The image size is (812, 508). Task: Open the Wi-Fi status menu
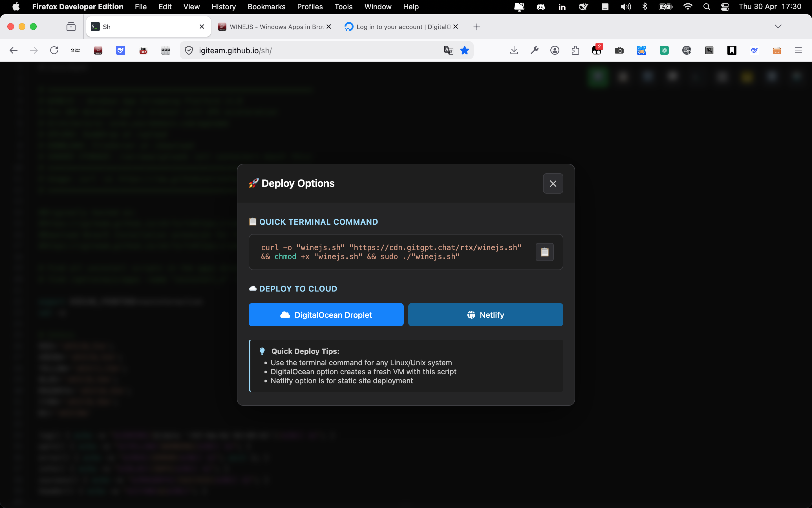pyautogui.click(x=687, y=7)
